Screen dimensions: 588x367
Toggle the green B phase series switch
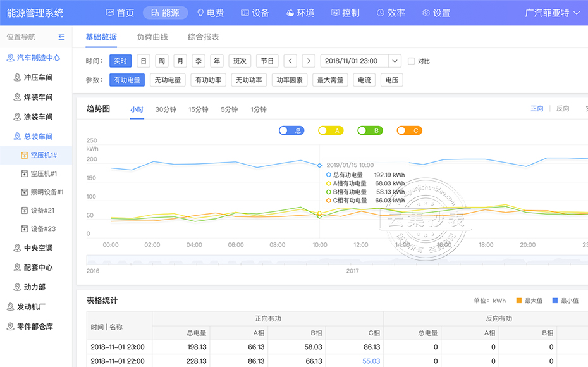click(x=370, y=130)
